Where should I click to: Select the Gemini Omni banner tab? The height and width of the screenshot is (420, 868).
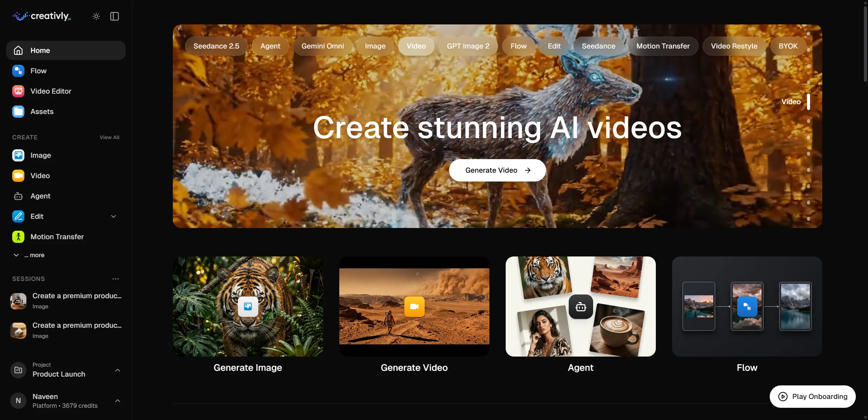323,46
